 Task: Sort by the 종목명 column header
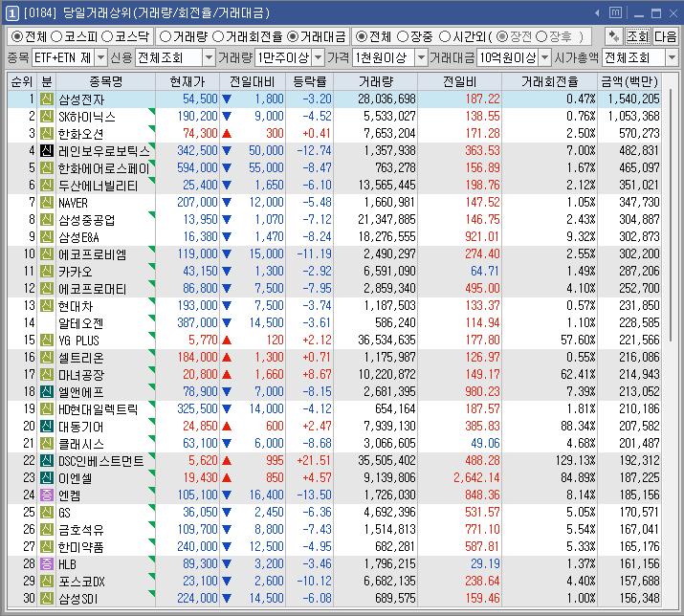105,81
